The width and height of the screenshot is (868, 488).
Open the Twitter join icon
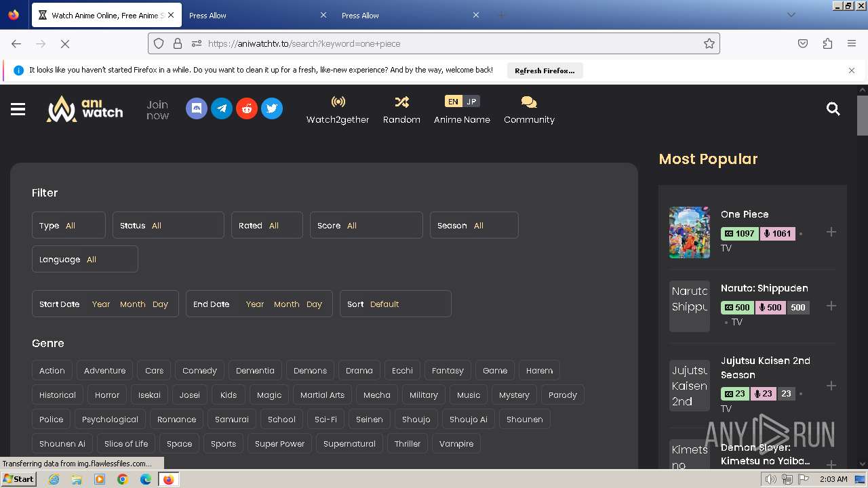pyautogui.click(x=272, y=108)
